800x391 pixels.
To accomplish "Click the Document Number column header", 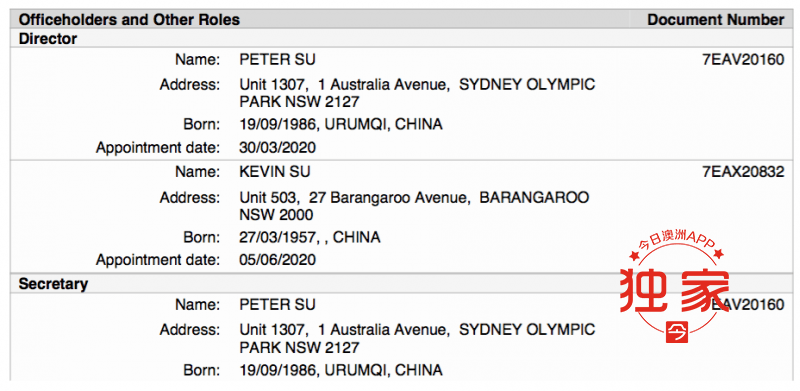I will [715, 20].
